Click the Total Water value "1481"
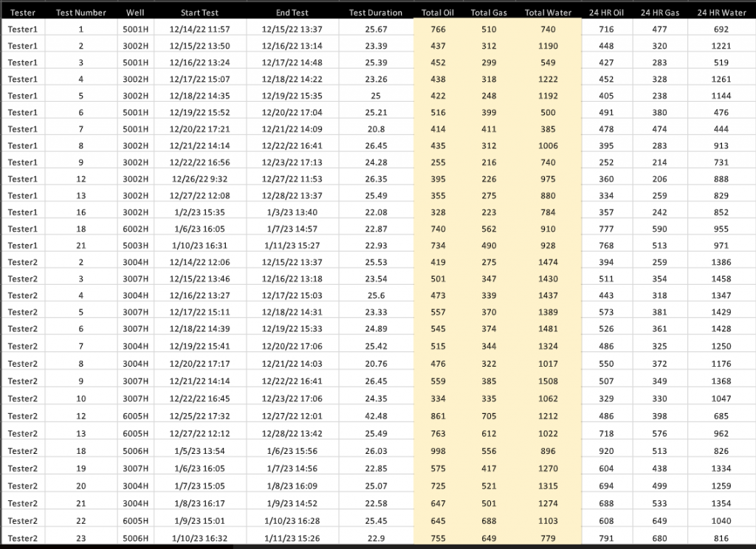The image size is (756, 549). (x=549, y=328)
